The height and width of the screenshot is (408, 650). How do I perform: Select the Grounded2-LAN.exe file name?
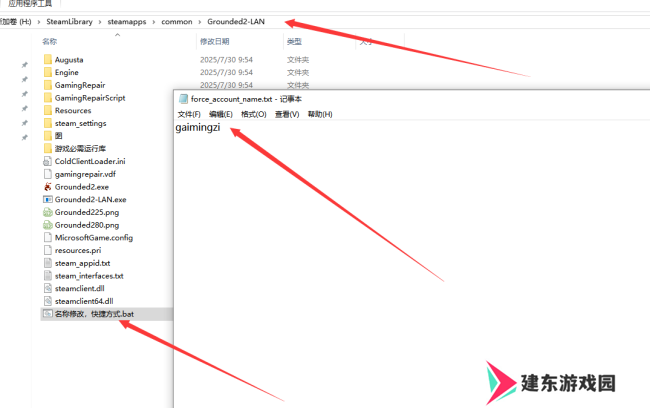pyautogui.click(x=90, y=199)
